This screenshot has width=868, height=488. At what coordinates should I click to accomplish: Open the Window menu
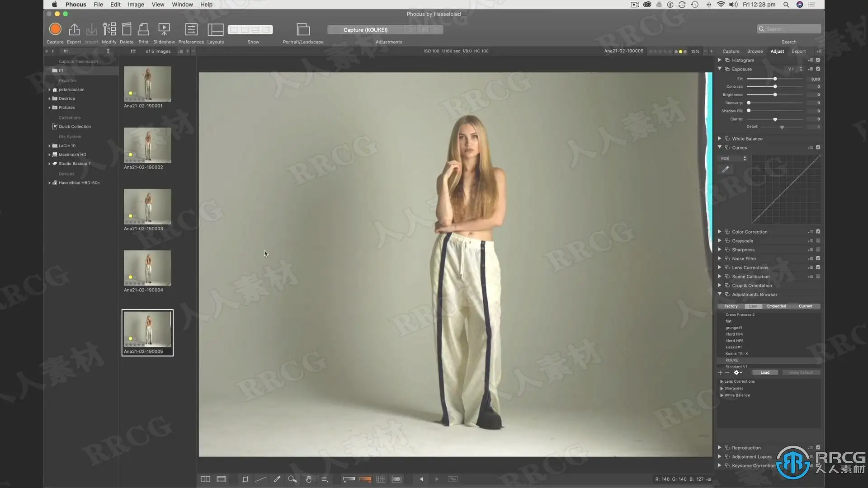point(182,5)
